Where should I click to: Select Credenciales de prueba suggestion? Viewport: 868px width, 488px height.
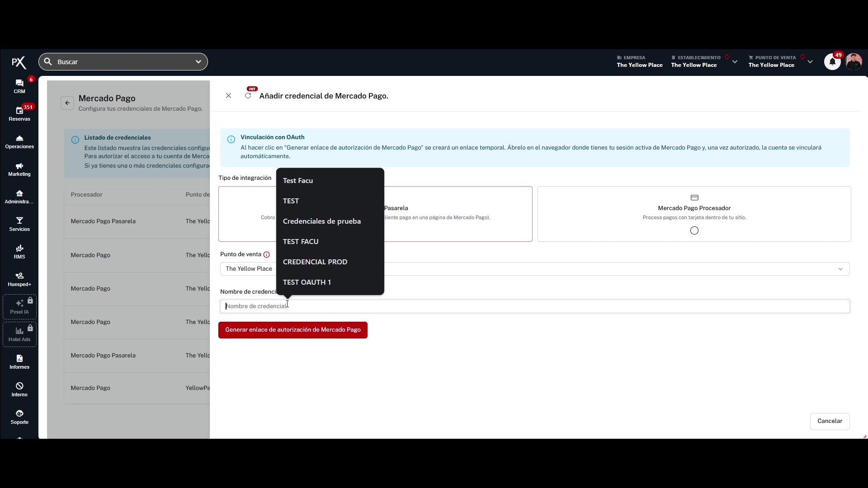coord(330,221)
